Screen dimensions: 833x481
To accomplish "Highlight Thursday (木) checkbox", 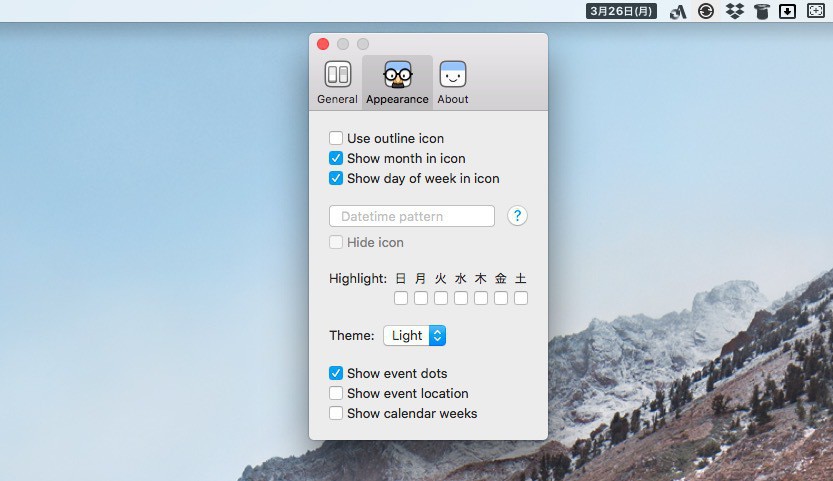I will 481,298.
